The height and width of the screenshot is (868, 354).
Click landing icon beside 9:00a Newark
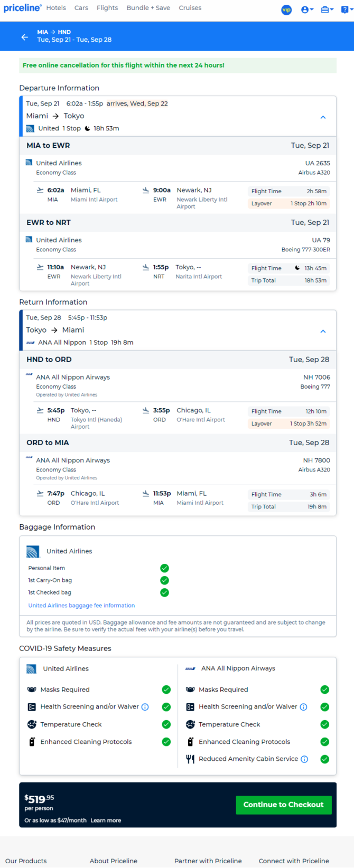pos(146,190)
